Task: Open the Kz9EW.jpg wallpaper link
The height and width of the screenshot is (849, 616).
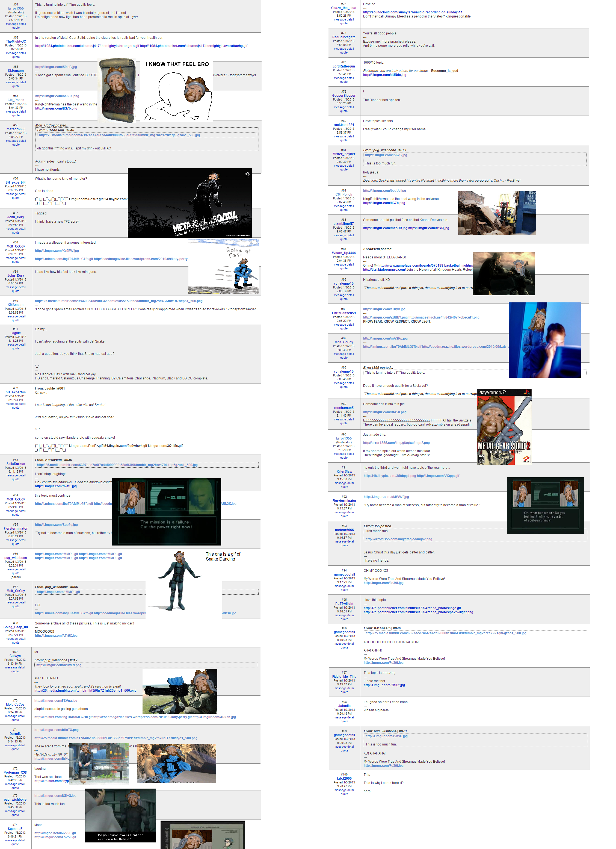Action: 57,251
